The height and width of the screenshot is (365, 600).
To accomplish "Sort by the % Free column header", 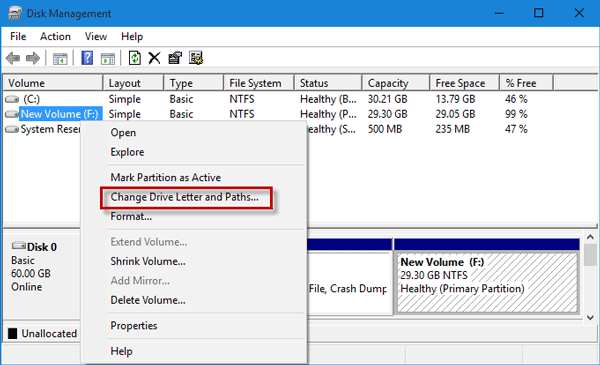I will tap(527, 83).
